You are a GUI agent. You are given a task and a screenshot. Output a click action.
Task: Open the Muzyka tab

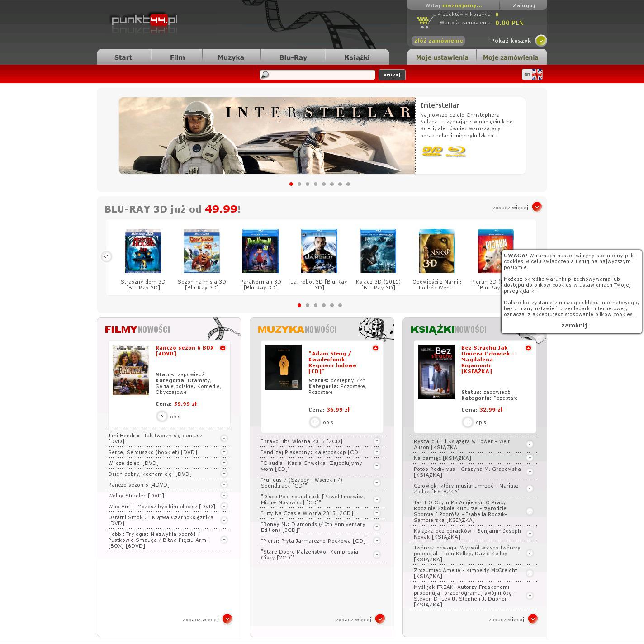coord(231,57)
